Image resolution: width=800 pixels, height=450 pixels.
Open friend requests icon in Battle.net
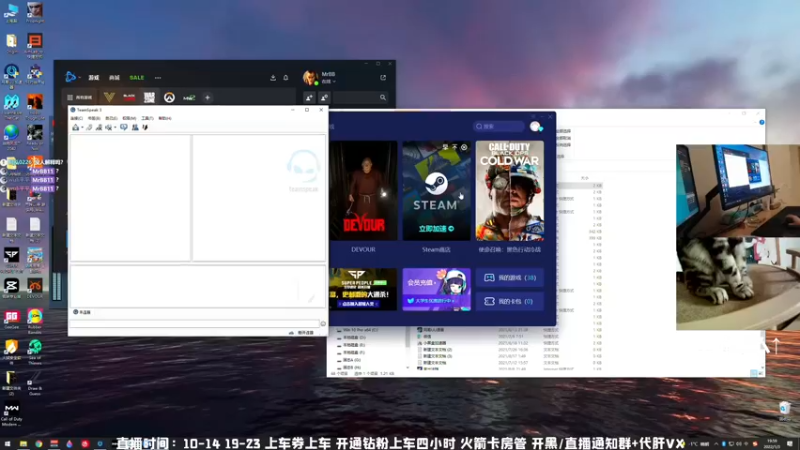(324, 97)
